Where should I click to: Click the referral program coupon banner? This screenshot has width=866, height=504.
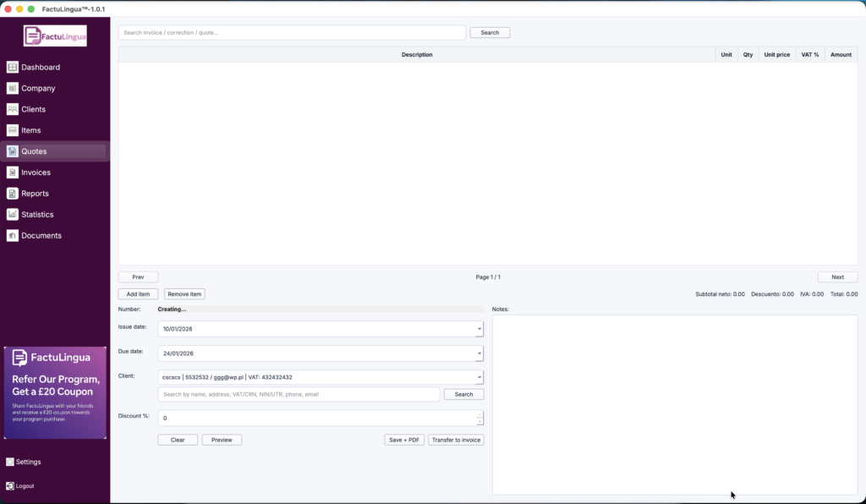[x=55, y=392]
